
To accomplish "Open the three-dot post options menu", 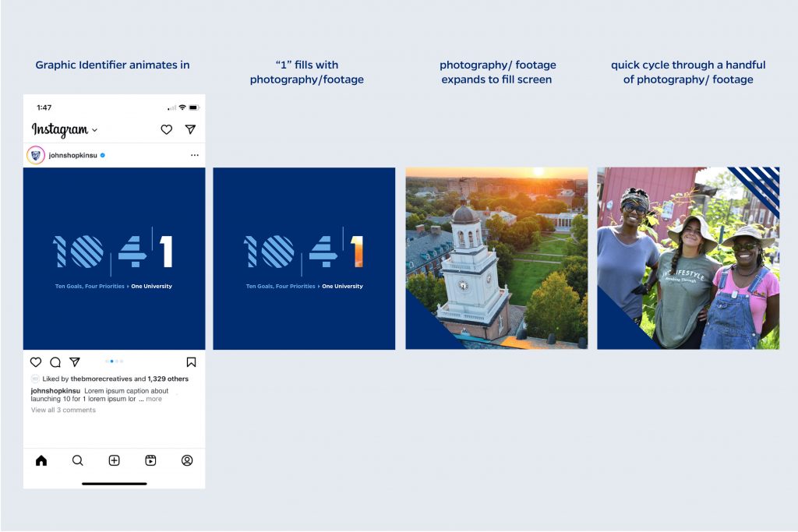I will click(194, 155).
